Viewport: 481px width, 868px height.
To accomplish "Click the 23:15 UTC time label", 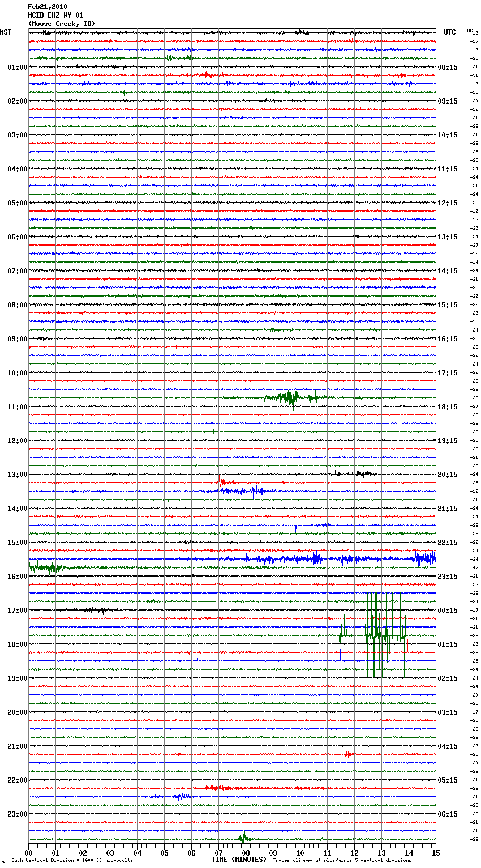I will click(x=448, y=577).
